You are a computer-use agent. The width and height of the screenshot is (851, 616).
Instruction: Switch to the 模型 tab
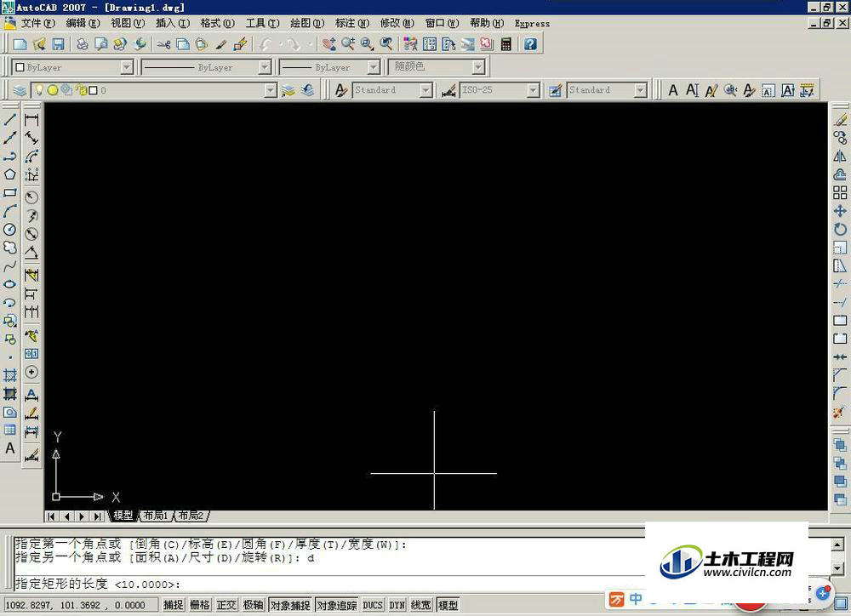(123, 515)
